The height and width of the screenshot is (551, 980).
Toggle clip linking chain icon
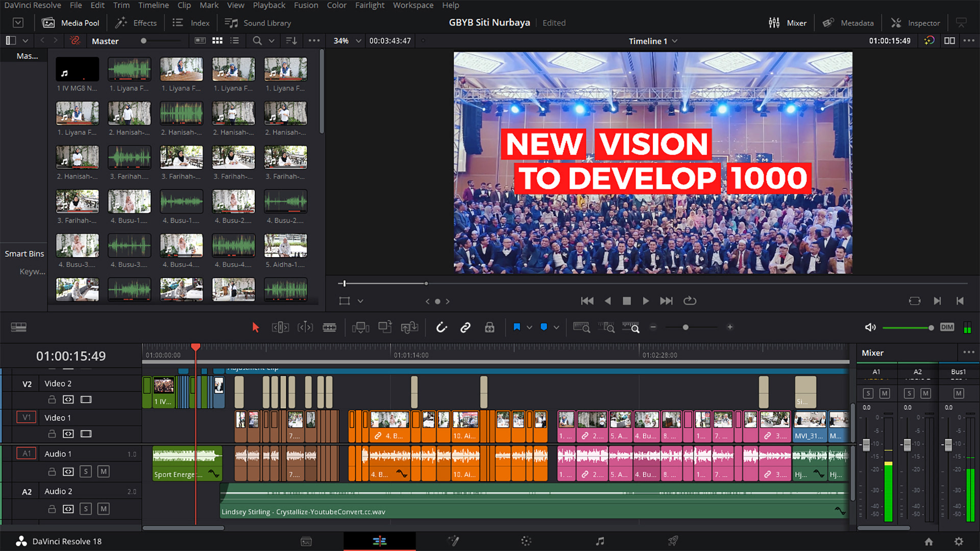pyautogui.click(x=465, y=328)
